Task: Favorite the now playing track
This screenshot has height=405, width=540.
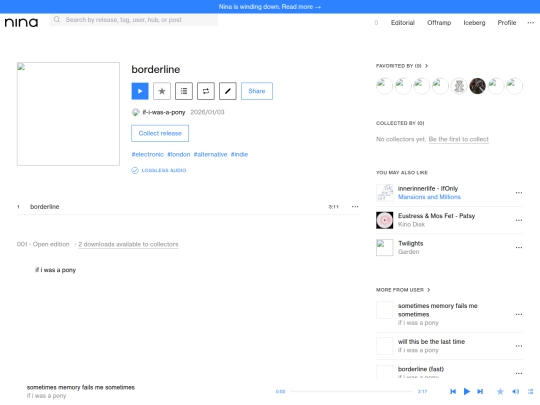Action: click(x=500, y=391)
